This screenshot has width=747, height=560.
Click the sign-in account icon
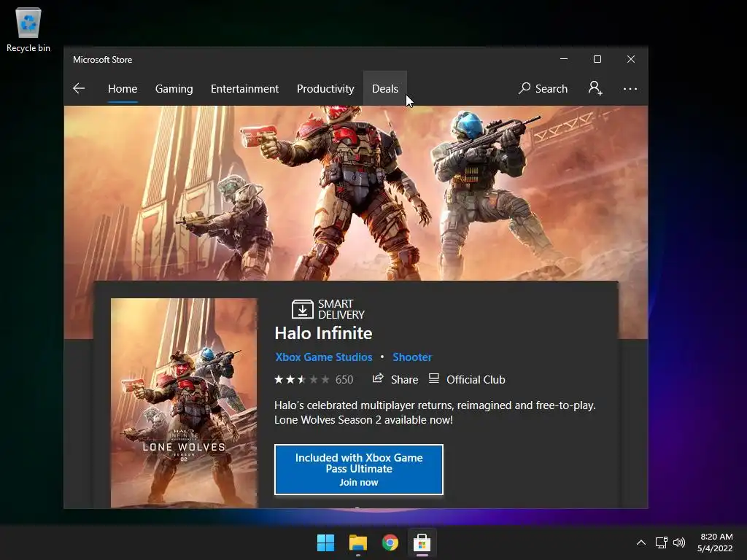pyautogui.click(x=595, y=88)
